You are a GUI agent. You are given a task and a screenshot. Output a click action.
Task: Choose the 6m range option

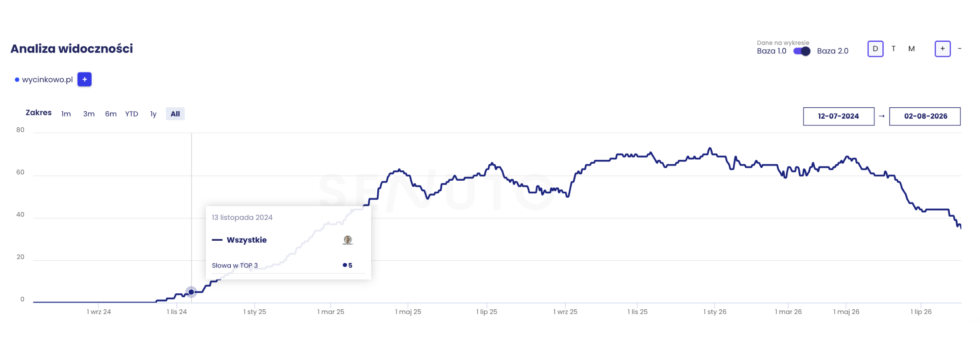[111, 114]
